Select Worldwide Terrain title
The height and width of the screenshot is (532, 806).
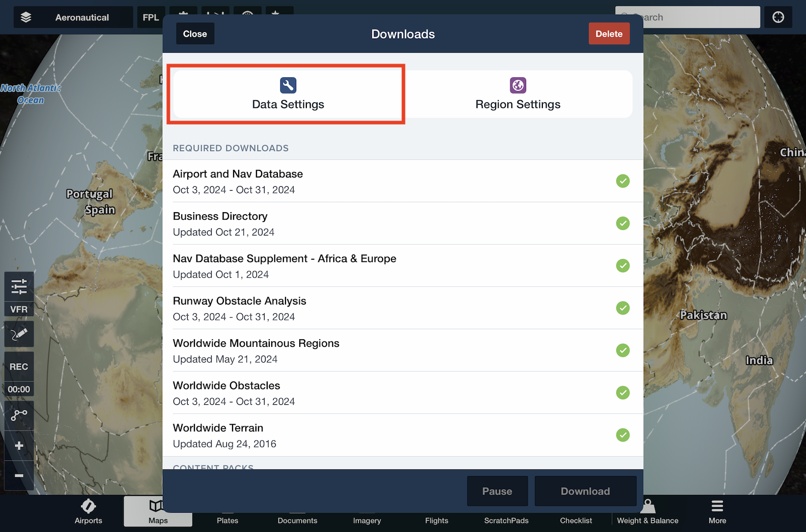pos(218,428)
